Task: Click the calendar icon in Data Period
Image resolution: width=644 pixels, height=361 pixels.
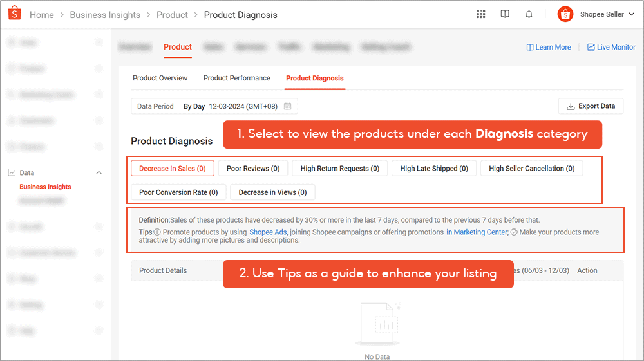Action: 287,106
